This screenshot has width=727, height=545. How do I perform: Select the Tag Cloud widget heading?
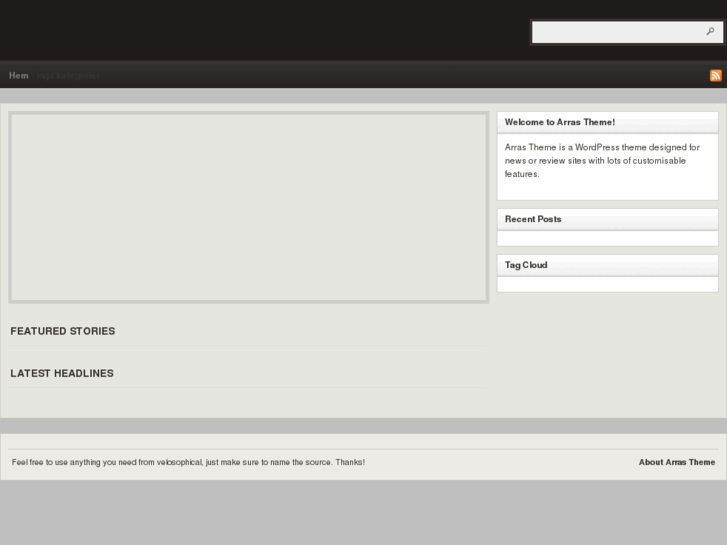coord(526,265)
